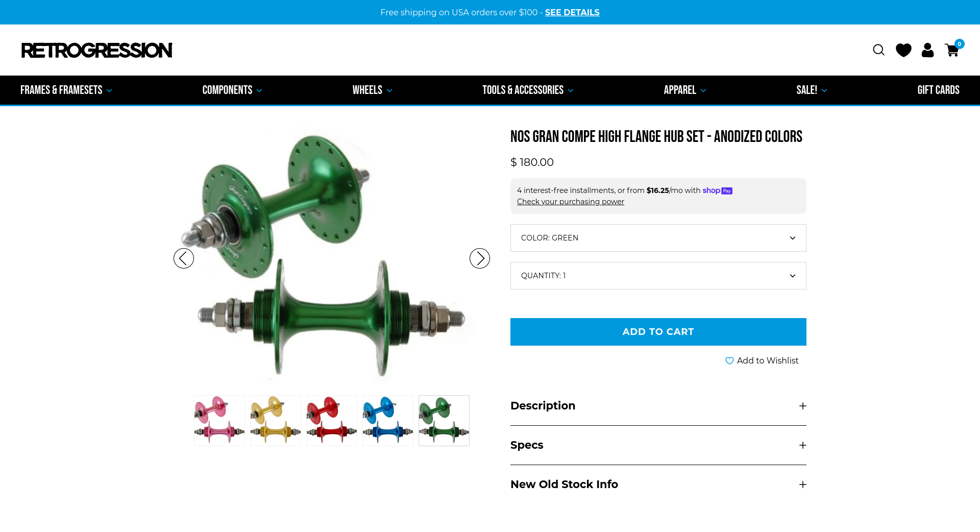Open the Color: Green dropdown
Viewport: 980px width, 532px height.
[x=658, y=238]
